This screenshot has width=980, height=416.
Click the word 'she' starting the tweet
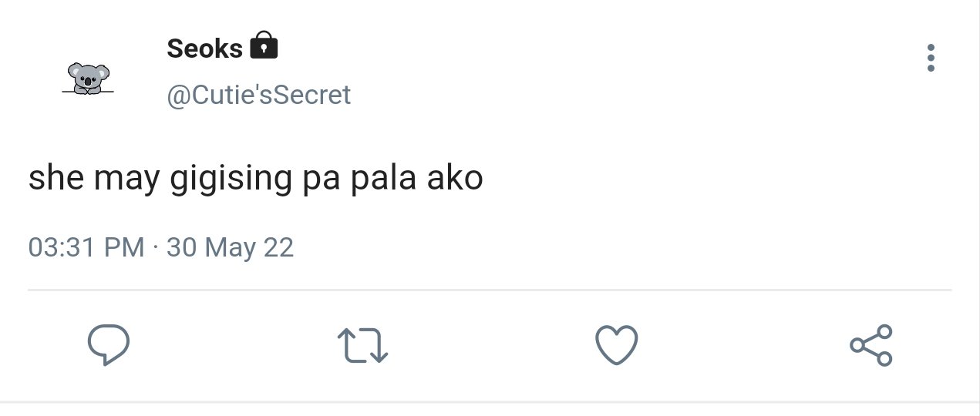pyautogui.click(x=56, y=179)
